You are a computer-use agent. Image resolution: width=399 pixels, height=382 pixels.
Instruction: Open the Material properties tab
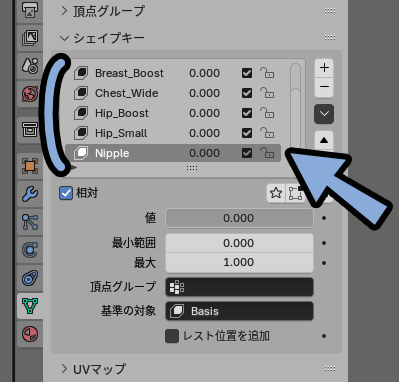[30, 334]
